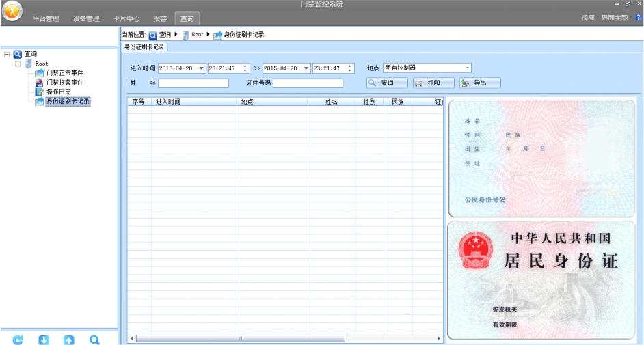
Task: Switch to the 卡片中心 menu tab
Action: 126,18
